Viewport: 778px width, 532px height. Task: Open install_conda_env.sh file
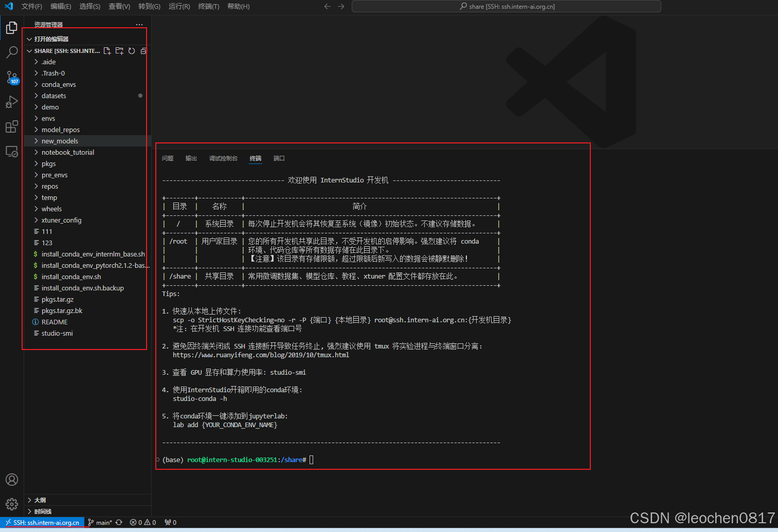click(x=87, y=277)
